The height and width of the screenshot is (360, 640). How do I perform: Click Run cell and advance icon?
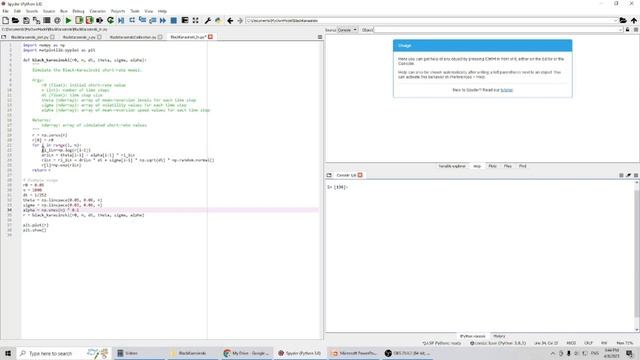click(x=89, y=20)
